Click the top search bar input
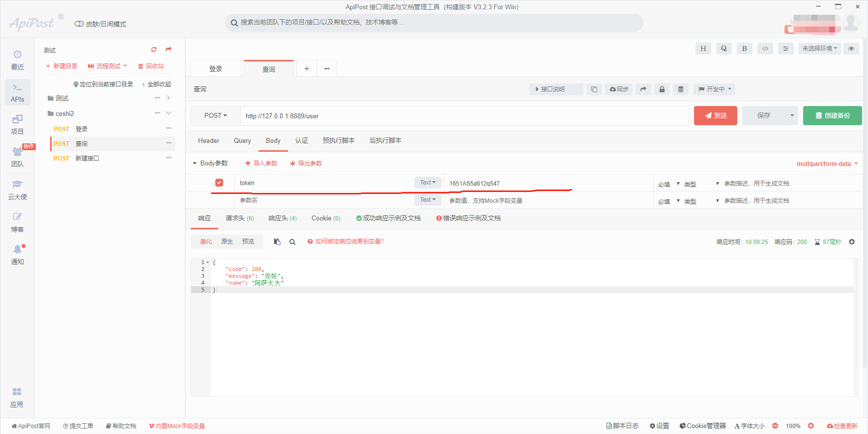868x434 pixels. pyautogui.click(x=434, y=23)
